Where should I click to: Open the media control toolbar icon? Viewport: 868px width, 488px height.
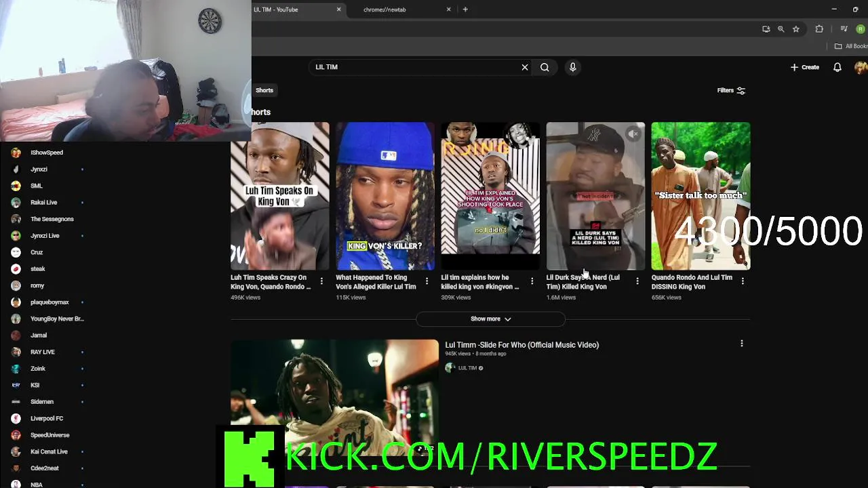(x=844, y=29)
